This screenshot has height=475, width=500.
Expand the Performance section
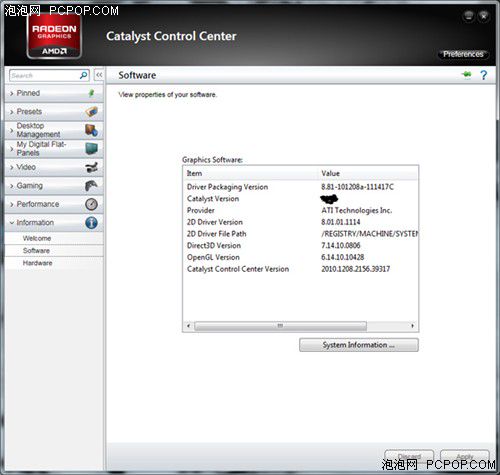coord(54,204)
